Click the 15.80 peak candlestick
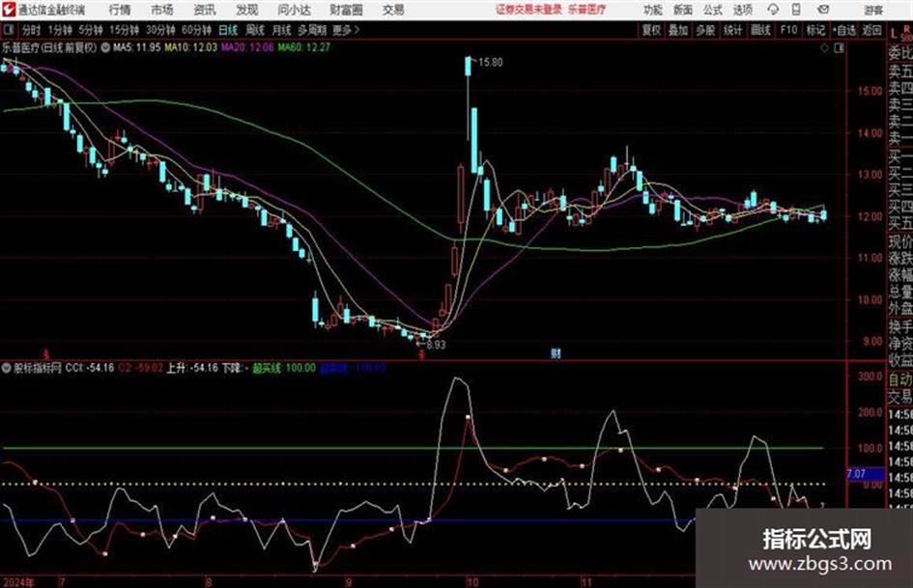This screenshot has width=913, height=588. click(x=469, y=66)
